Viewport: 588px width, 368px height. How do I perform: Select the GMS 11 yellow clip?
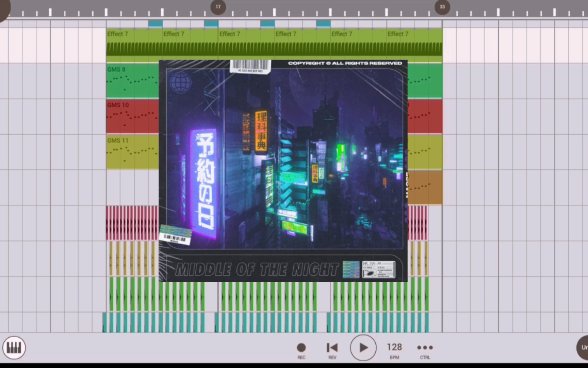click(132, 152)
